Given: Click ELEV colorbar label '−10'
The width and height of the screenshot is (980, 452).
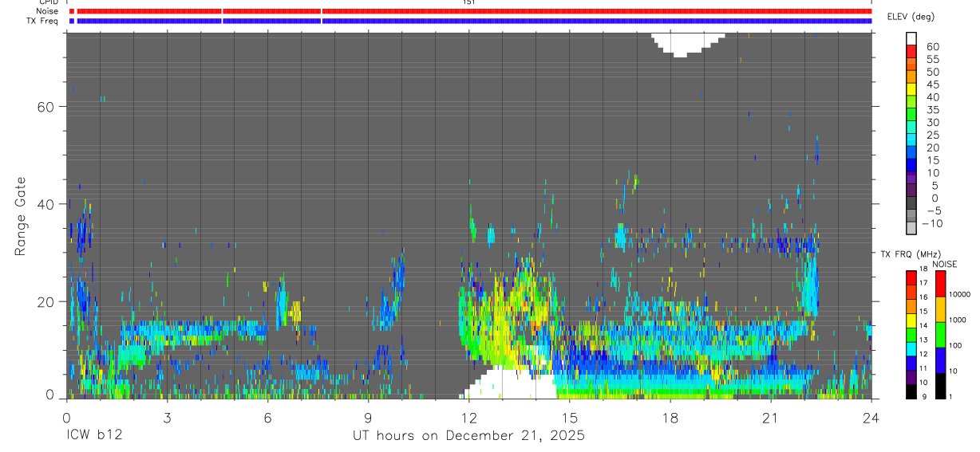Looking at the screenshot, I should coord(931,223).
